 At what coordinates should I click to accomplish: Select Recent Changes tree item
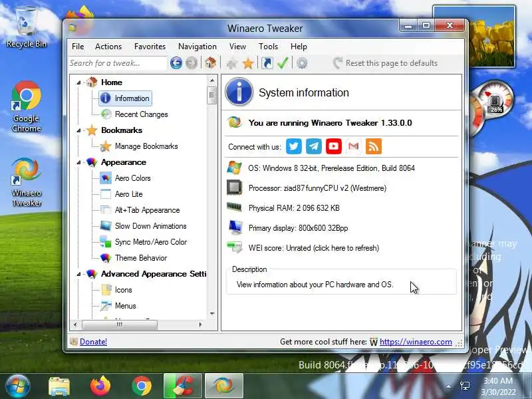coord(135,114)
